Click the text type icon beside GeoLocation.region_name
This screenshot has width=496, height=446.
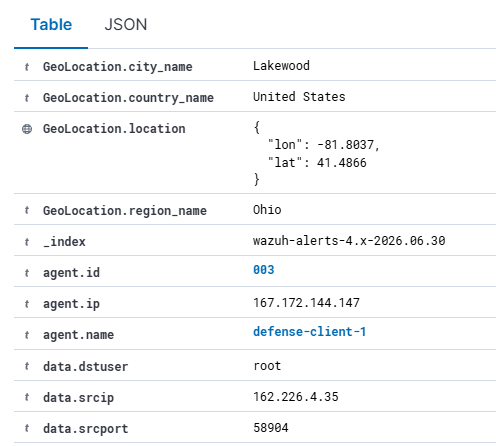point(27,210)
